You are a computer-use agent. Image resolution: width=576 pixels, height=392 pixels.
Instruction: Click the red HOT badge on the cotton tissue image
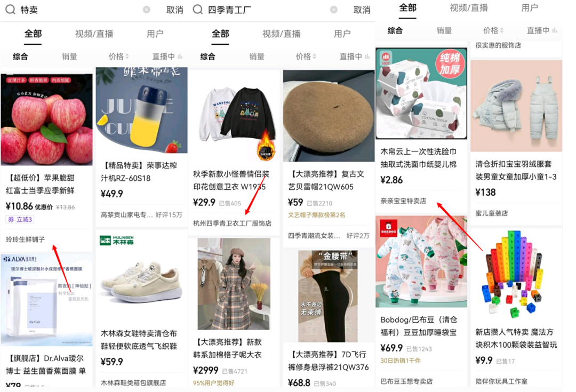coord(386,58)
